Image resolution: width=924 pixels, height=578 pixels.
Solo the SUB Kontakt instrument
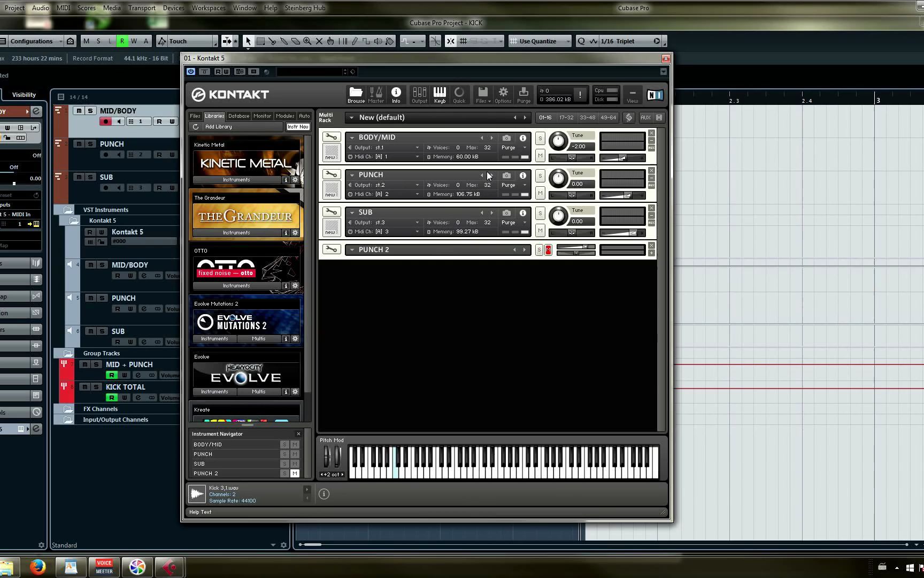[540, 214]
